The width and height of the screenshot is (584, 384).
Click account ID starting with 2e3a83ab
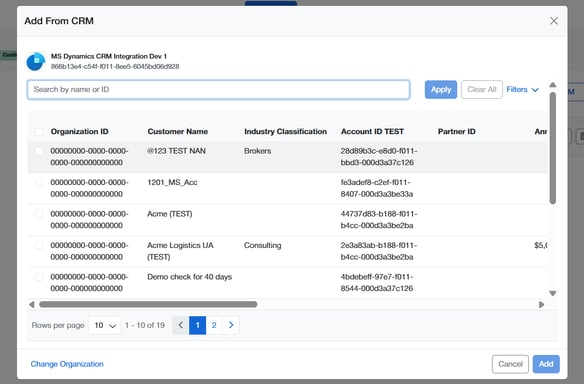click(x=378, y=251)
